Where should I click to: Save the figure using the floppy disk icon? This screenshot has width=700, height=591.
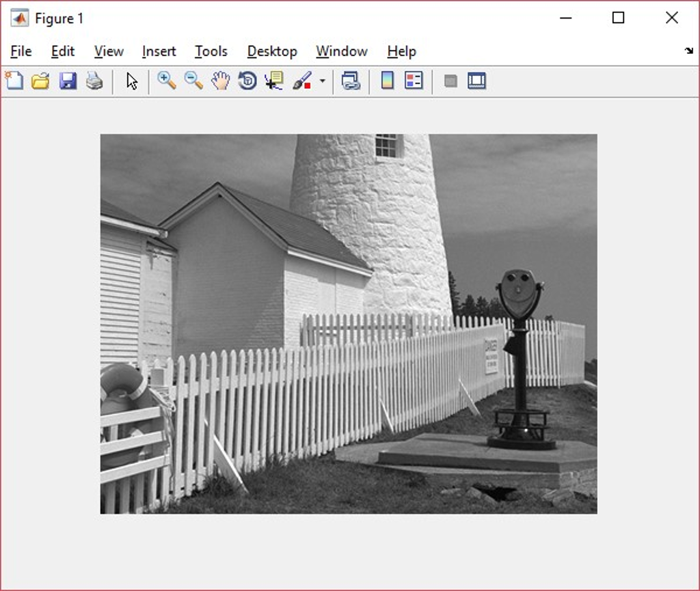68,81
